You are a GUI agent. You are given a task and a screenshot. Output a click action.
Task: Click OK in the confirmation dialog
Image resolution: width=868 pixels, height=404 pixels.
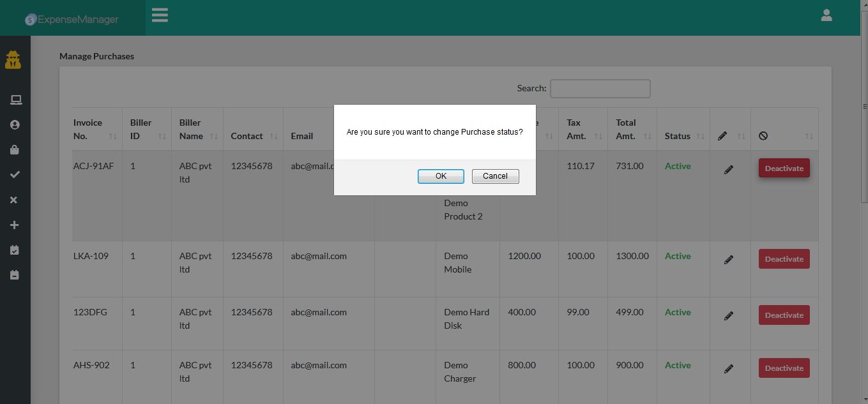coord(441,176)
